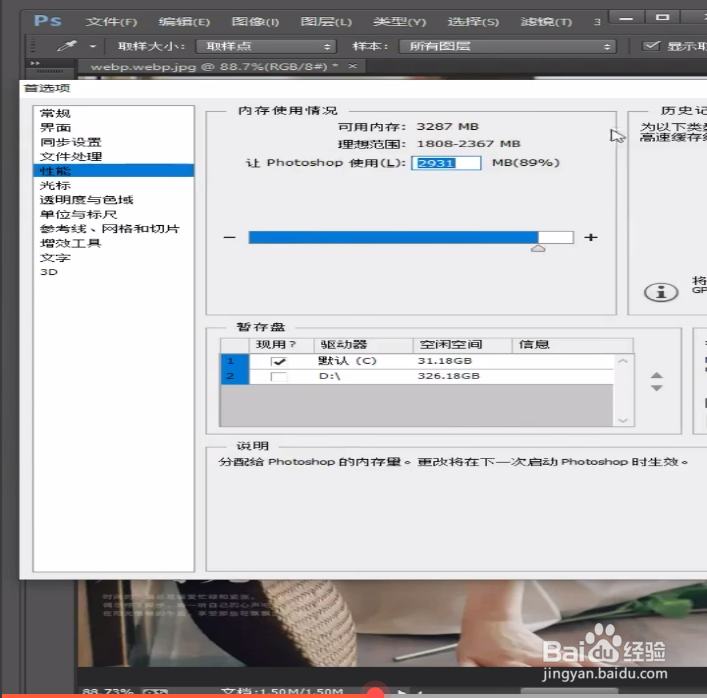
Task: Click scratch disk list scroll up arrow
Action: [623, 361]
